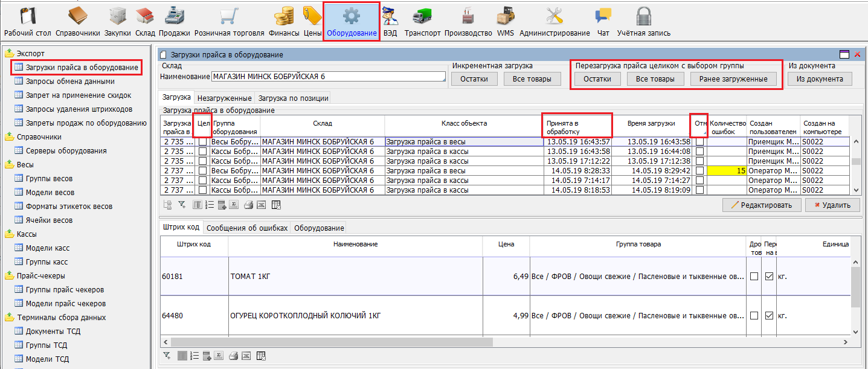
Task: Click the add filter icon in upper table toolbar
Action: pyautogui.click(x=181, y=205)
